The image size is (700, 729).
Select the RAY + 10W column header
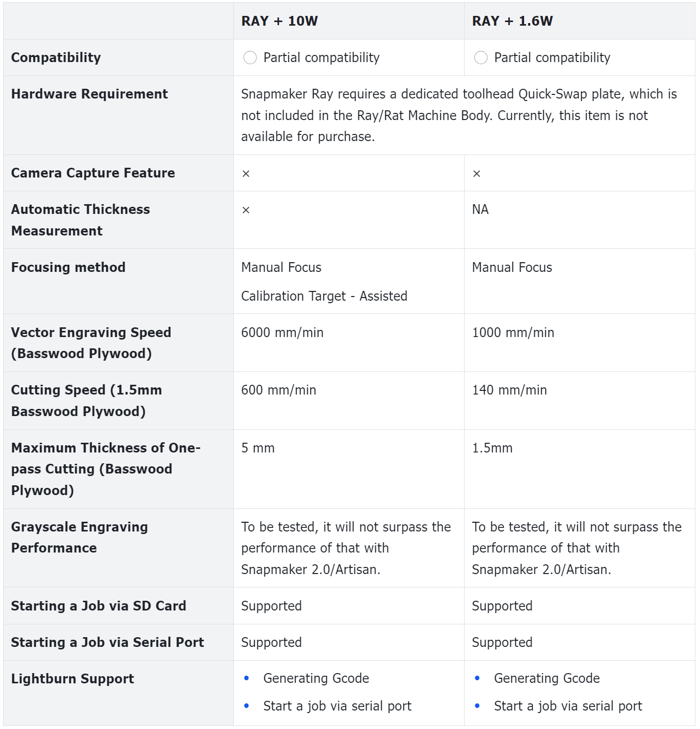279,21
